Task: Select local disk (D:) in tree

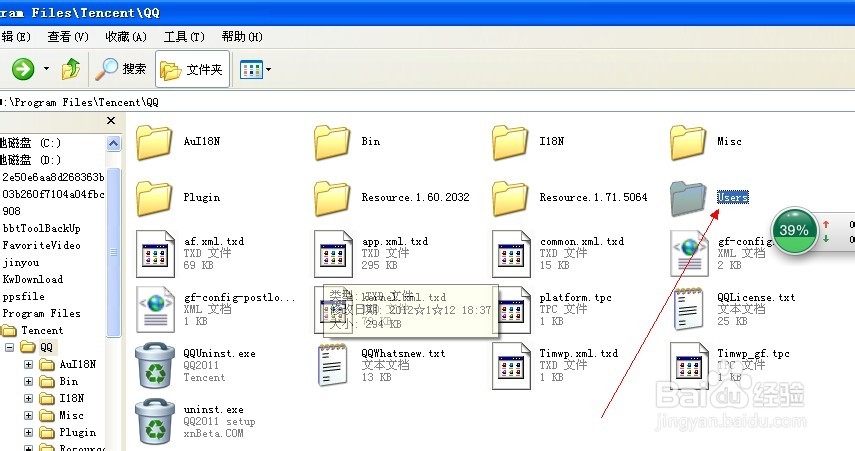Action: click(30, 160)
